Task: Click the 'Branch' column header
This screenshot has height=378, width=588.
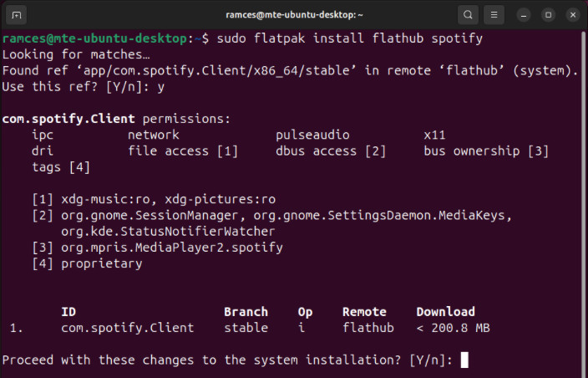Action: tap(246, 312)
